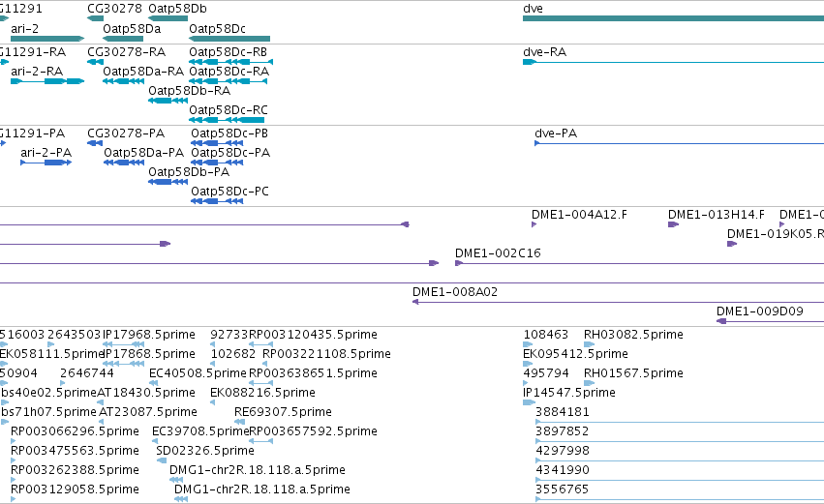Click the IP14547.5prime EST label
The width and height of the screenshot is (824, 504).
569,393
